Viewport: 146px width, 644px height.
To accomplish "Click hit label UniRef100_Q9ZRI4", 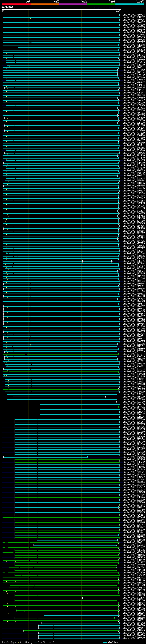I will tap(134, 545).
